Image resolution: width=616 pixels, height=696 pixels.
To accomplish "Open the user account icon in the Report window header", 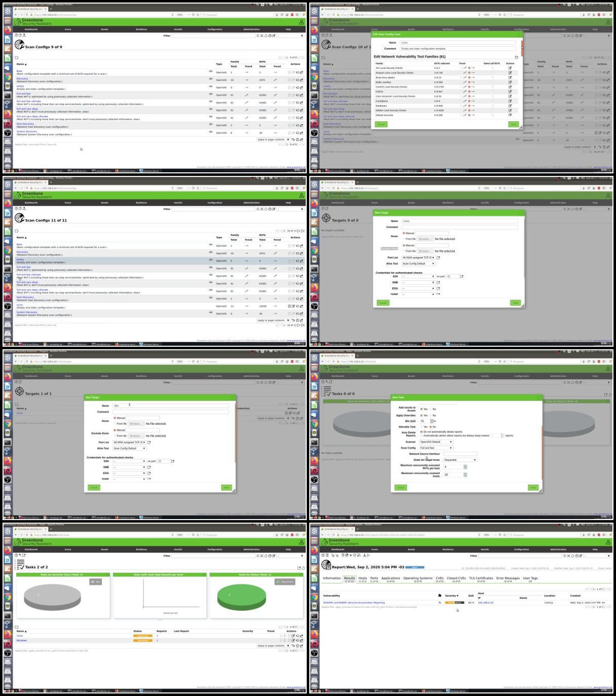I will 608,542.
